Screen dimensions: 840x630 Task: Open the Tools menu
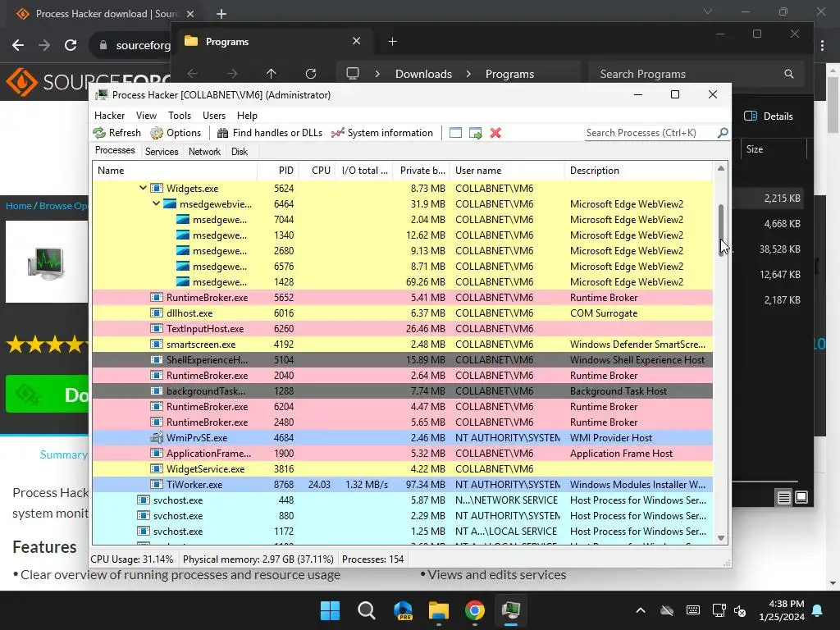tap(180, 116)
